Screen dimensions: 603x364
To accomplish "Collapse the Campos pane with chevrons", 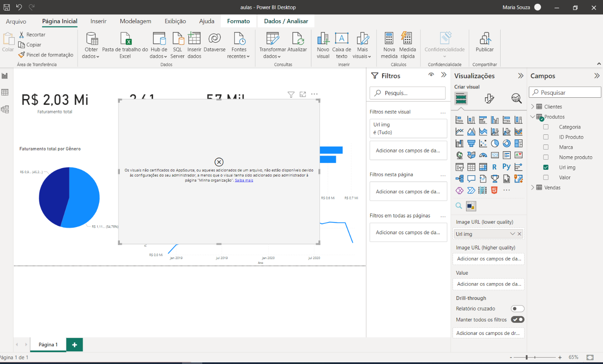I will click(x=597, y=76).
